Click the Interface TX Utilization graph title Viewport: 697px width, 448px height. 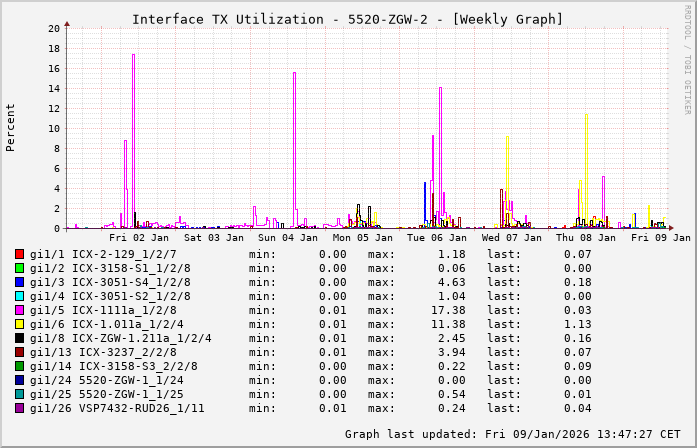[x=347, y=19]
